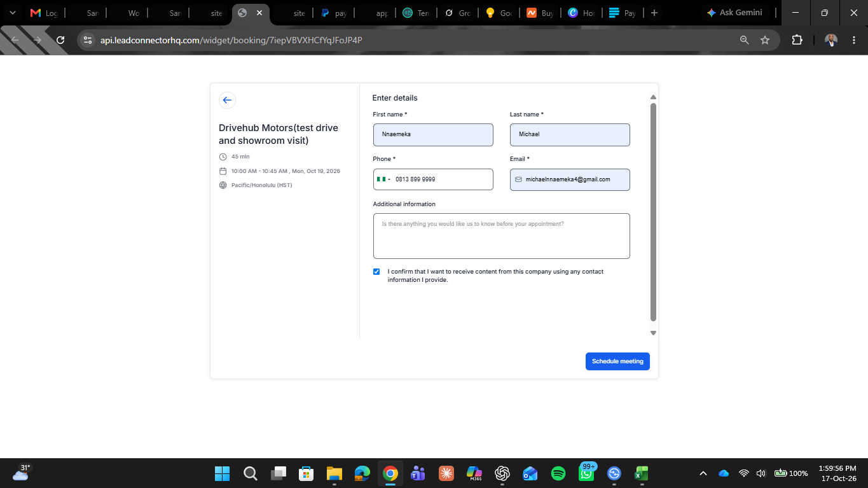
Task: Open Microsoft Teams from the taskbar
Action: 418,473
